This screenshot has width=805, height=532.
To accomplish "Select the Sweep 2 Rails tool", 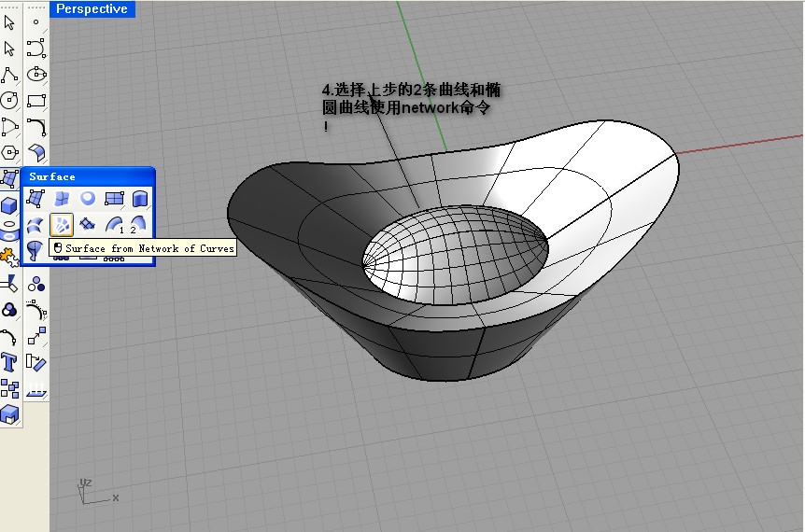I will coord(138,225).
